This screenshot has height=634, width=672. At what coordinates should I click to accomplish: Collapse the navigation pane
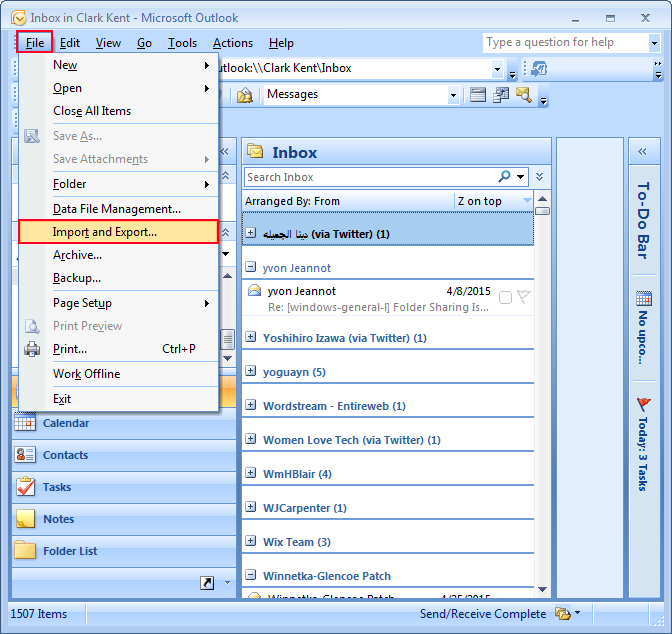pos(225,151)
